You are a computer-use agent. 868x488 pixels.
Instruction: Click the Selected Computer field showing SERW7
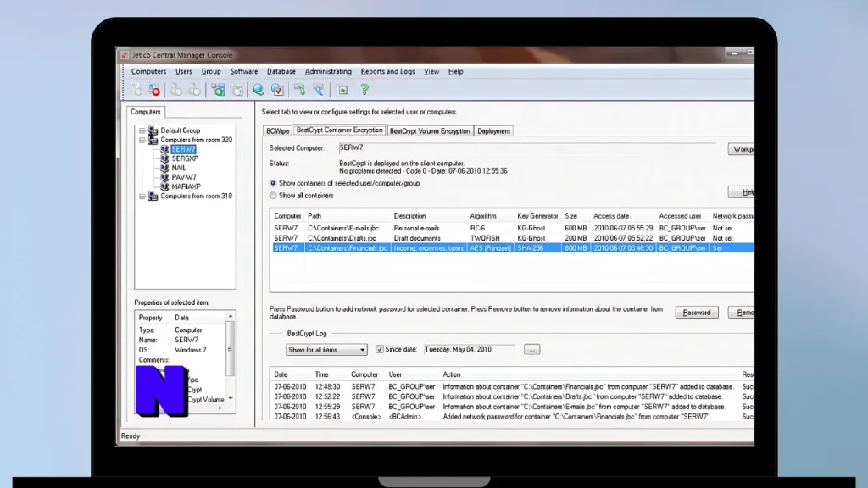click(x=527, y=147)
